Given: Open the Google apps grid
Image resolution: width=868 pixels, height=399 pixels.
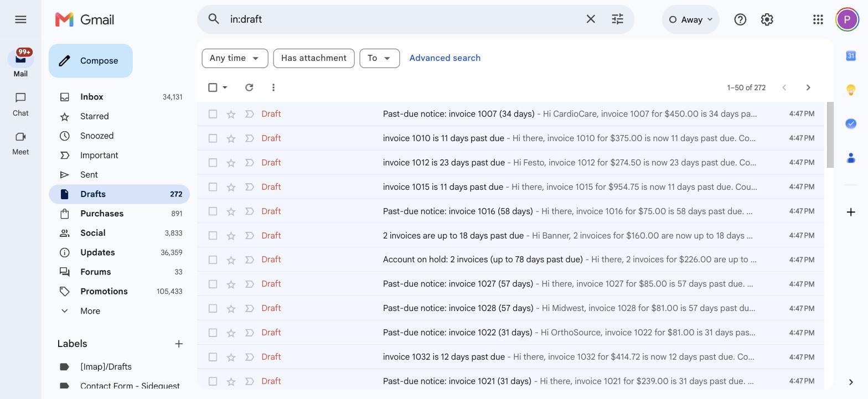Looking at the screenshot, I should [x=818, y=19].
